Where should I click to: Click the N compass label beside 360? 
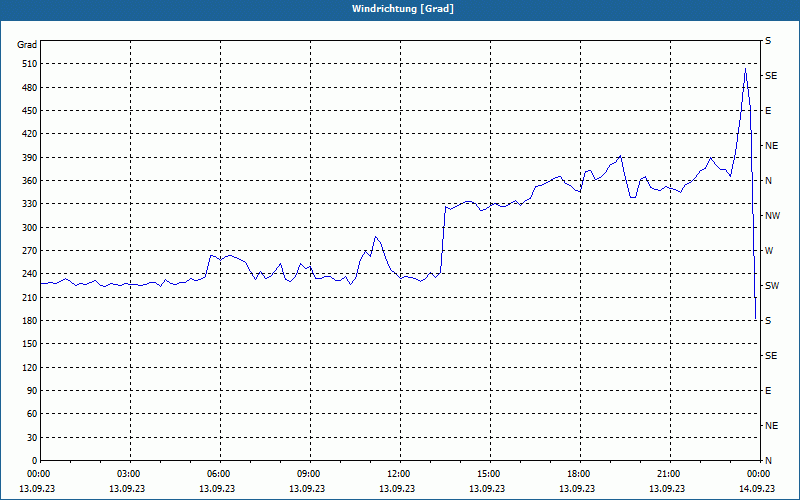pyautogui.click(x=768, y=181)
